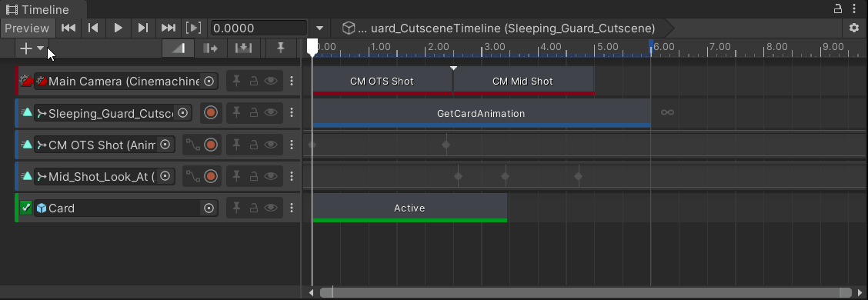The height and width of the screenshot is (300, 868).
Task: Select the Mix edit mode icon
Action: [179, 48]
